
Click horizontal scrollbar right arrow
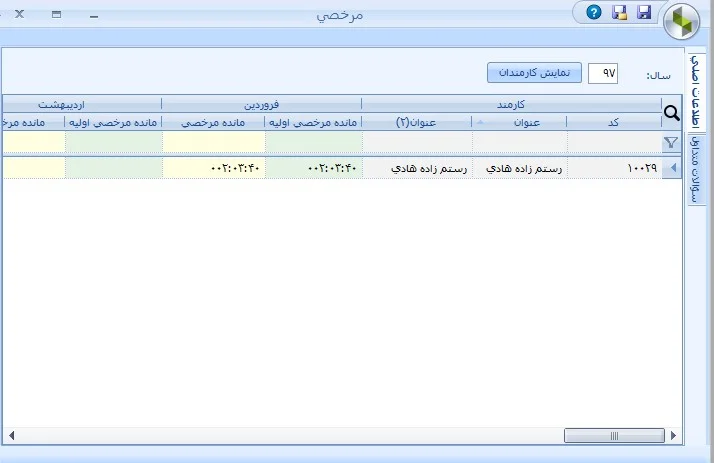coord(673,436)
